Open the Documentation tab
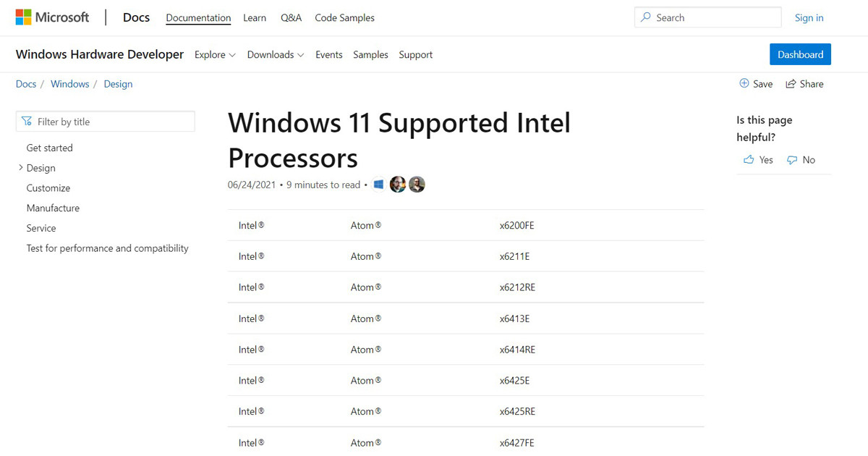 pyautogui.click(x=198, y=18)
